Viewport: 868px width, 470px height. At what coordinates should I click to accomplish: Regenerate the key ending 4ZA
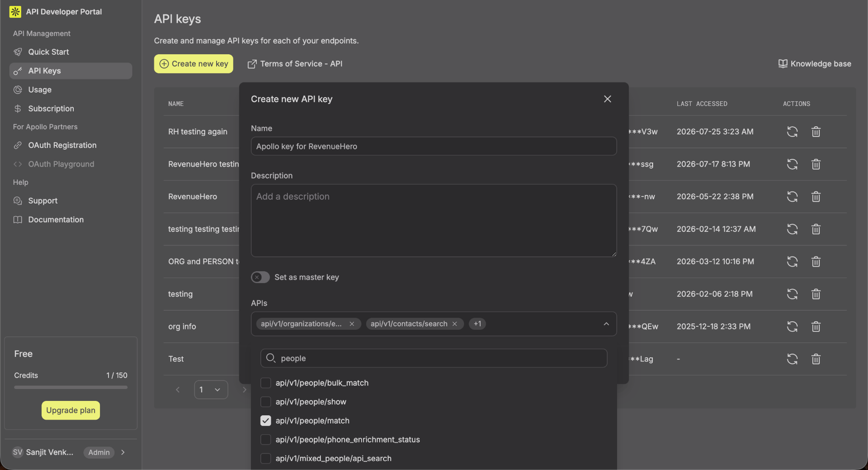792,261
